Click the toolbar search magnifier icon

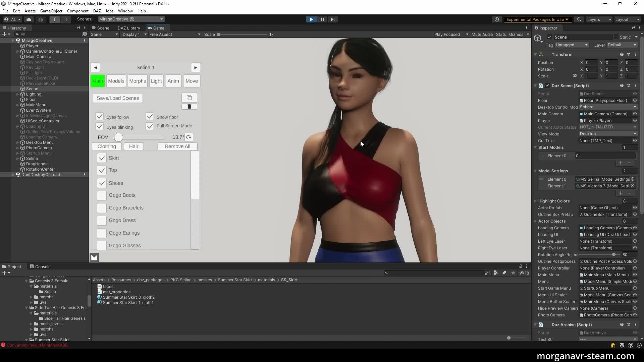click(x=579, y=19)
